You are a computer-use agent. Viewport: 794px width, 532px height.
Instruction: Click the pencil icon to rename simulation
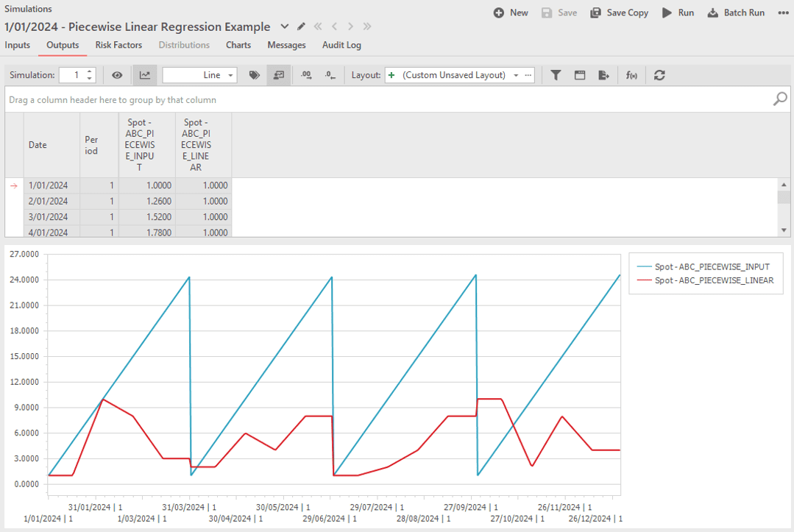[x=301, y=27]
